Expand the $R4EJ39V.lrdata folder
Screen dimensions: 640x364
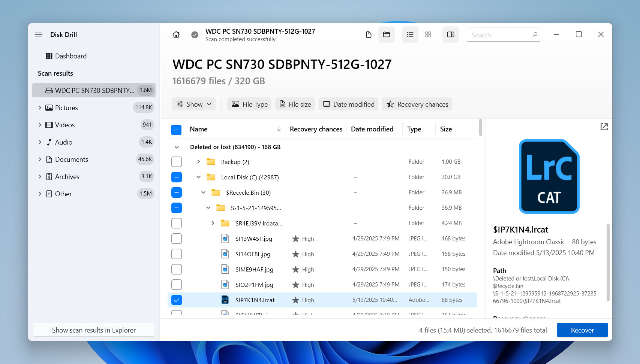pos(213,223)
